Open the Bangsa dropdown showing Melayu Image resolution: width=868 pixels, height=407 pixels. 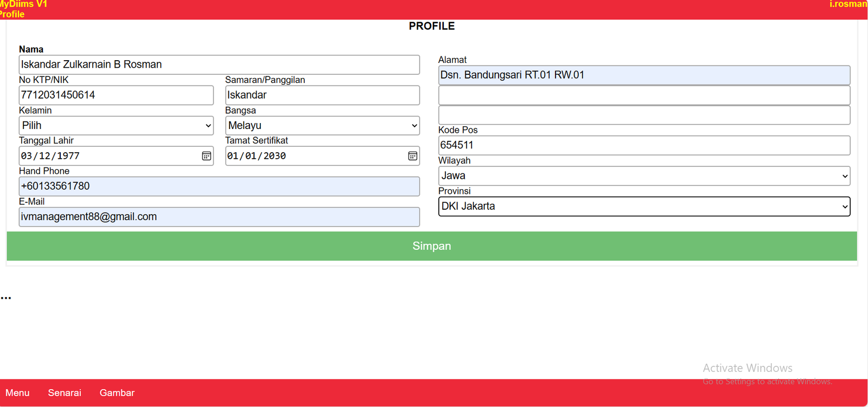(x=322, y=126)
